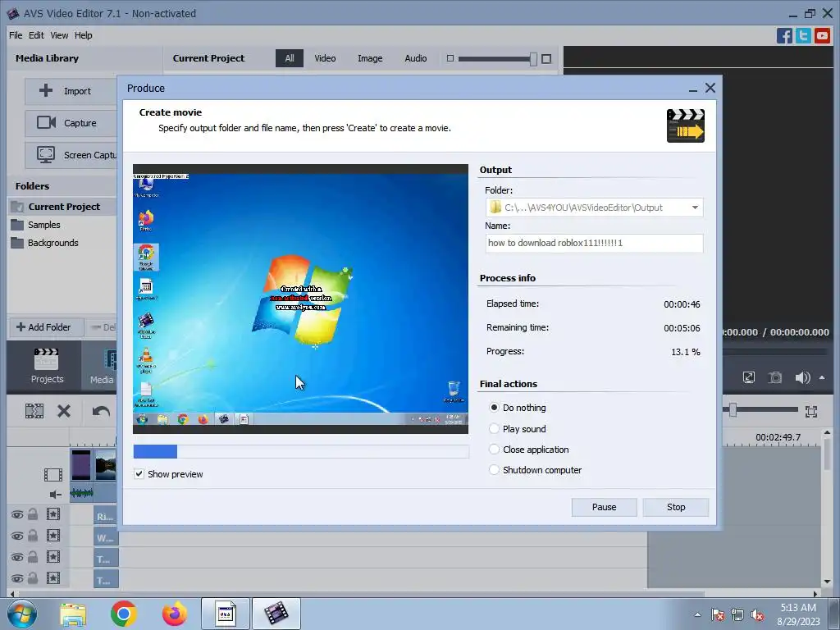Toggle visibility eye of the Ri... track
840x630 pixels.
[17, 515]
